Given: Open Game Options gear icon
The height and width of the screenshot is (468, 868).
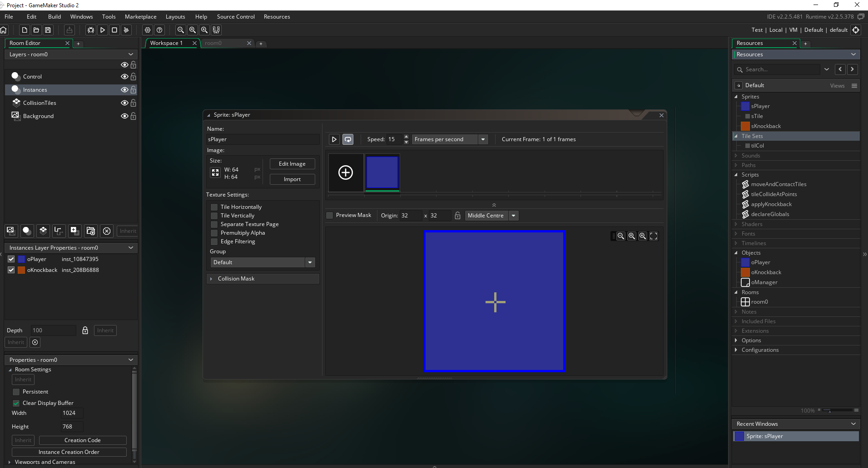Looking at the screenshot, I should 148,30.
